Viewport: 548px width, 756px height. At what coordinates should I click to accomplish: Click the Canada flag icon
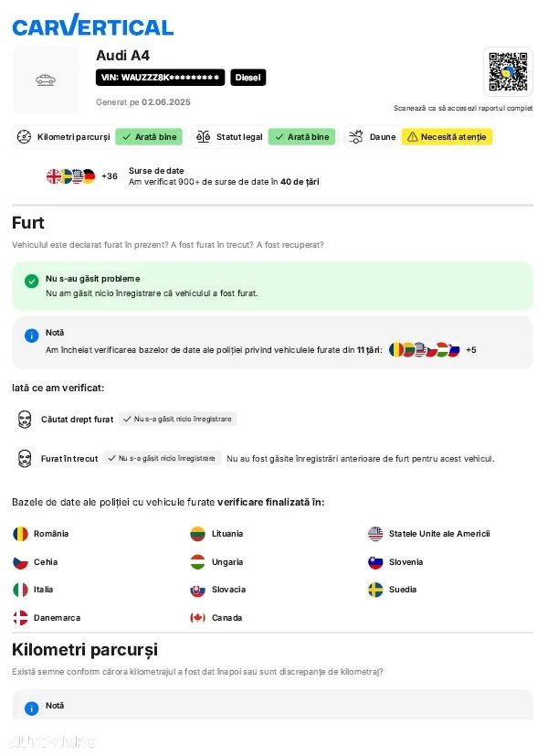198,618
